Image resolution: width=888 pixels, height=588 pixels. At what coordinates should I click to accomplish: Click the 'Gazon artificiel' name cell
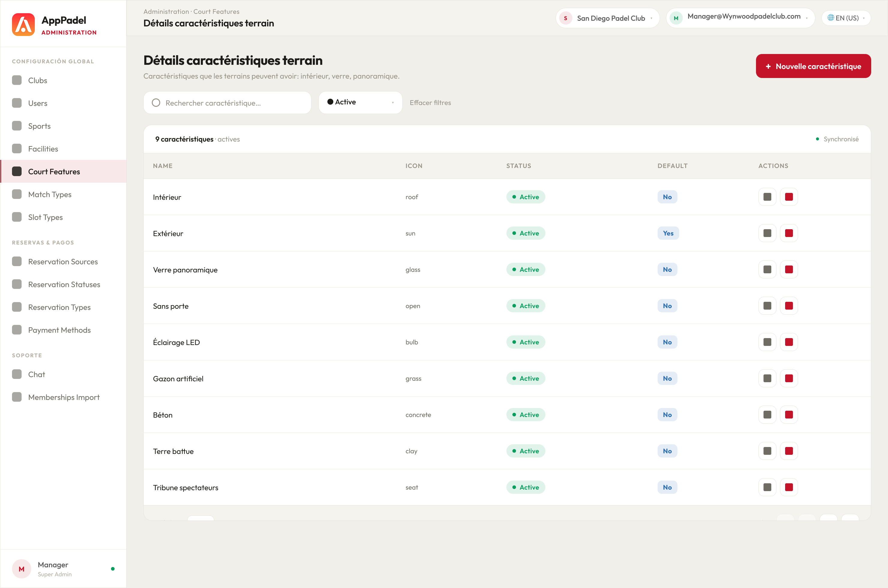(178, 379)
